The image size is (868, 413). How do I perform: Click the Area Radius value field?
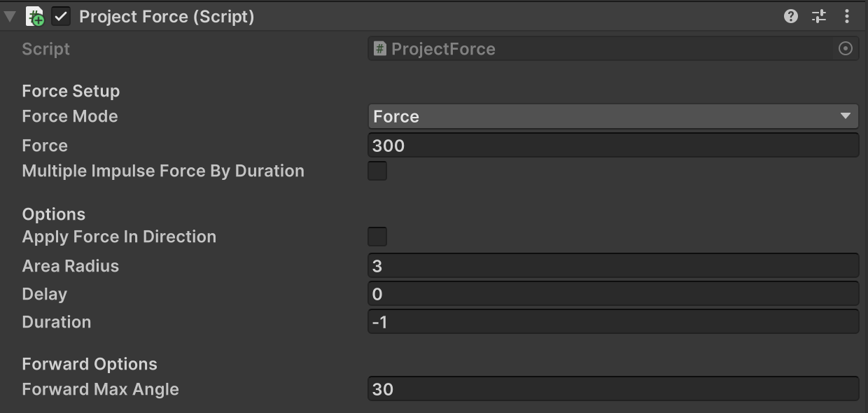click(612, 266)
